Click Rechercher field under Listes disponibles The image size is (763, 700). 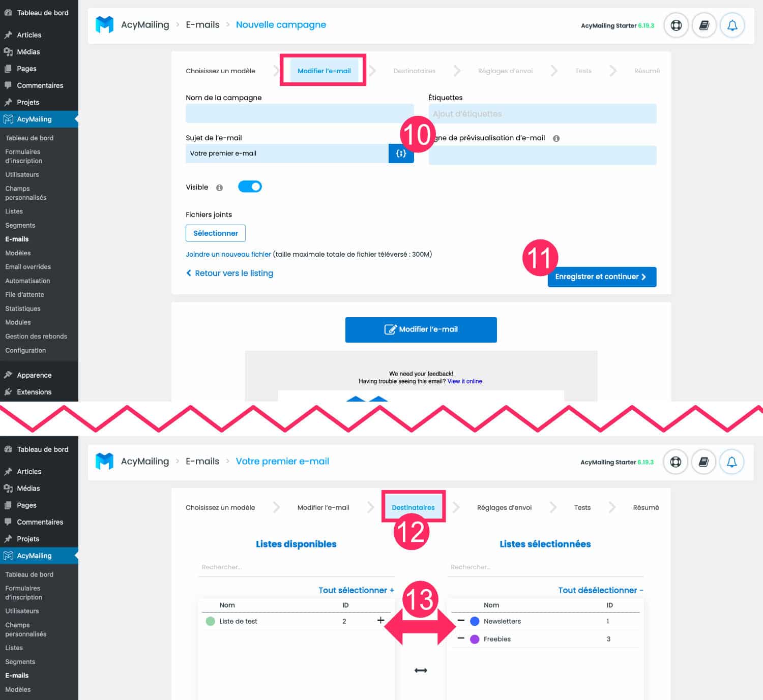coord(296,567)
